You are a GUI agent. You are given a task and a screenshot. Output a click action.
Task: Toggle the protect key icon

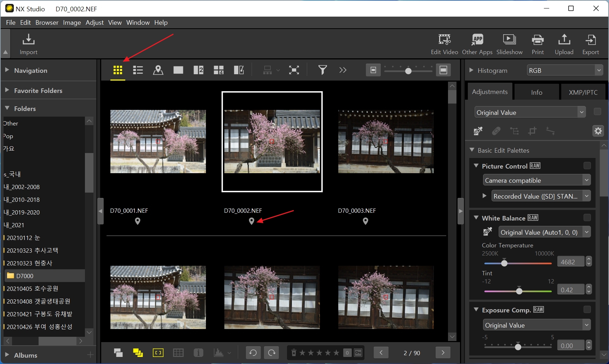tap(358, 353)
